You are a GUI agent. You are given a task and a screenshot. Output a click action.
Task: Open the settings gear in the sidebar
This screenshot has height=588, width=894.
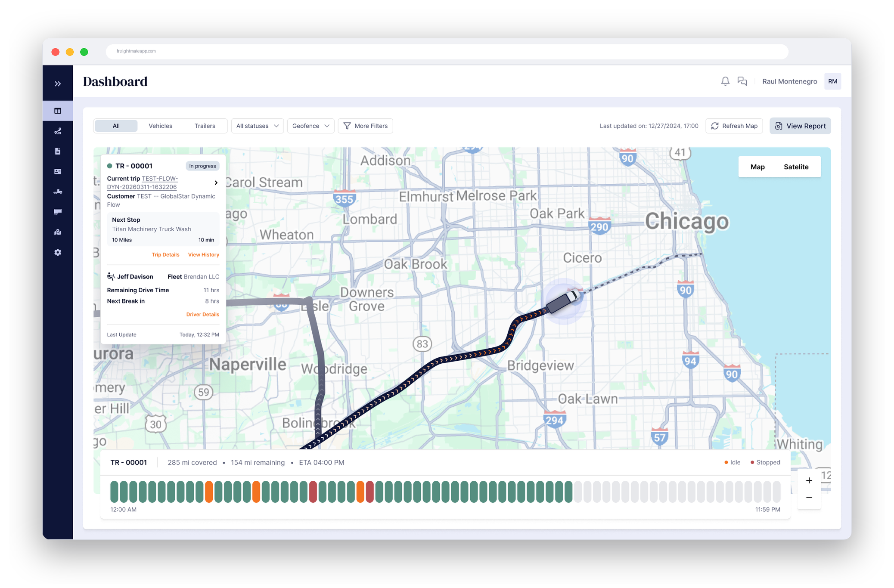pyautogui.click(x=58, y=252)
